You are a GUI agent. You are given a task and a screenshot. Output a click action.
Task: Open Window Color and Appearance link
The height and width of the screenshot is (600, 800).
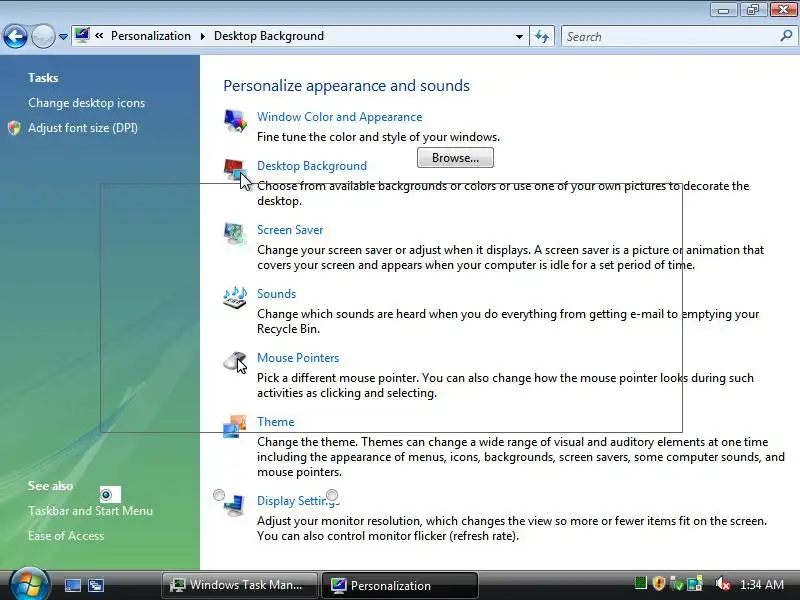point(339,117)
